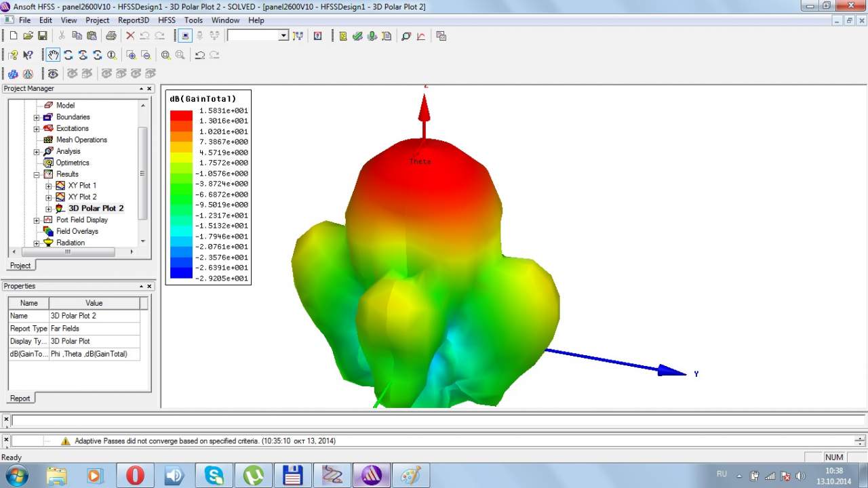Image resolution: width=868 pixels, height=488 pixels.
Task: Expand the XY Plot 1 node
Action: coord(49,186)
